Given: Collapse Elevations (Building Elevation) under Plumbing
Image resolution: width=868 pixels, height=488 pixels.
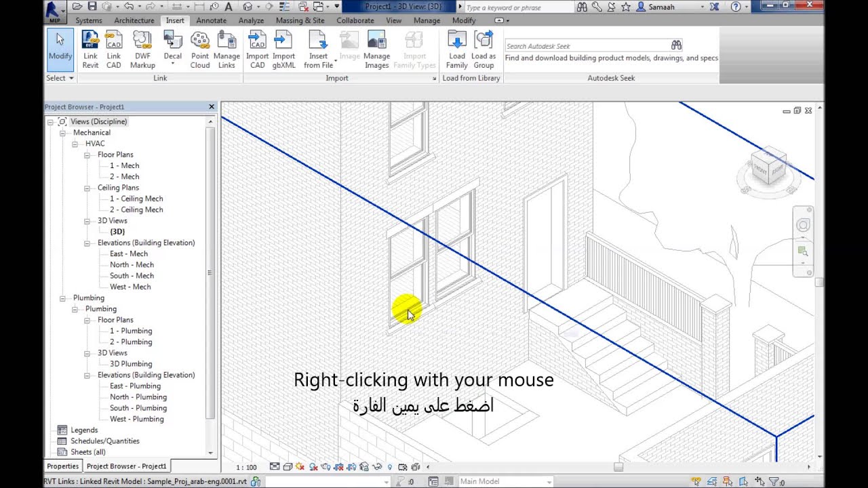Looking at the screenshot, I should point(87,375).
